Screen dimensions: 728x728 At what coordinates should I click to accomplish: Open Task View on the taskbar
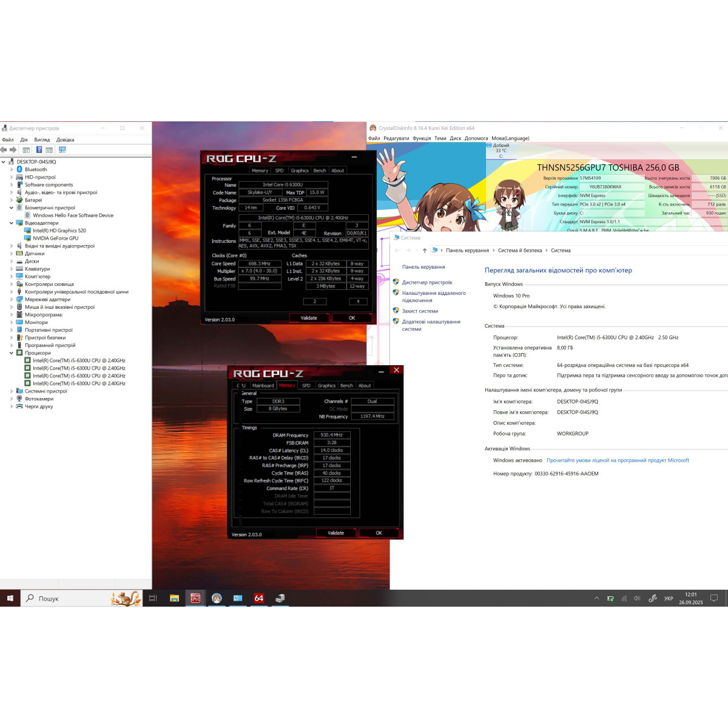153,598
